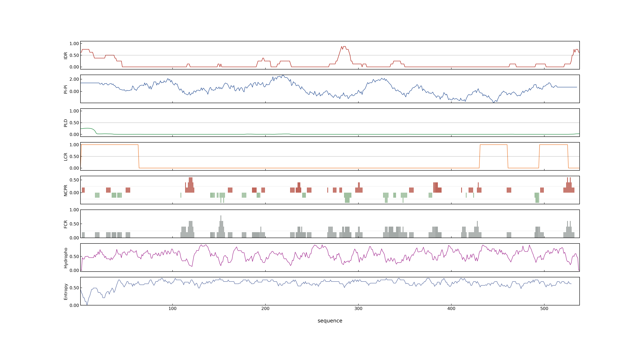644x343 pixels.
Task: Click the 0.00 tick on LCR axis
Action: 74,168
